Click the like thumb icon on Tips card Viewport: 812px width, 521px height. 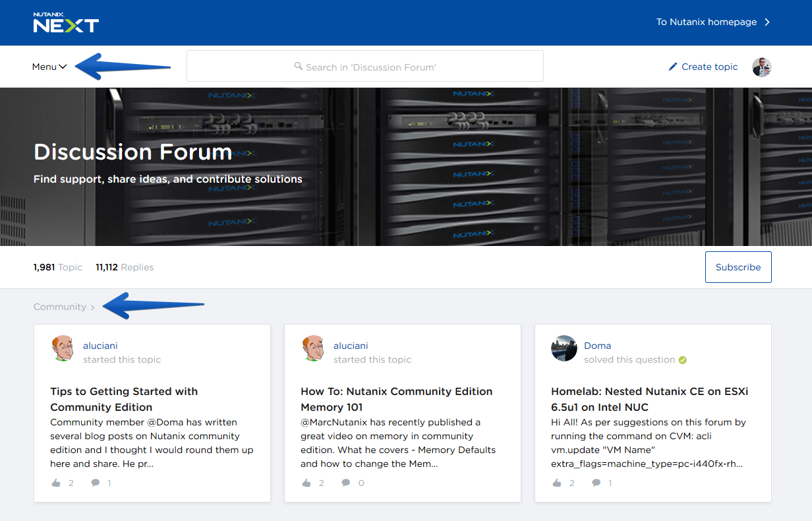click(x=56, y=483)
